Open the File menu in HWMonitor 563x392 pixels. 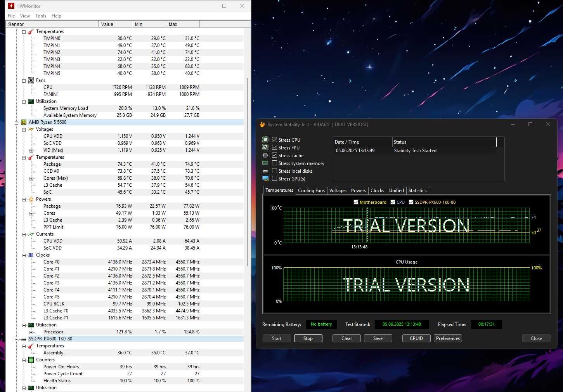pyautogui.click(x=11, y=16)
